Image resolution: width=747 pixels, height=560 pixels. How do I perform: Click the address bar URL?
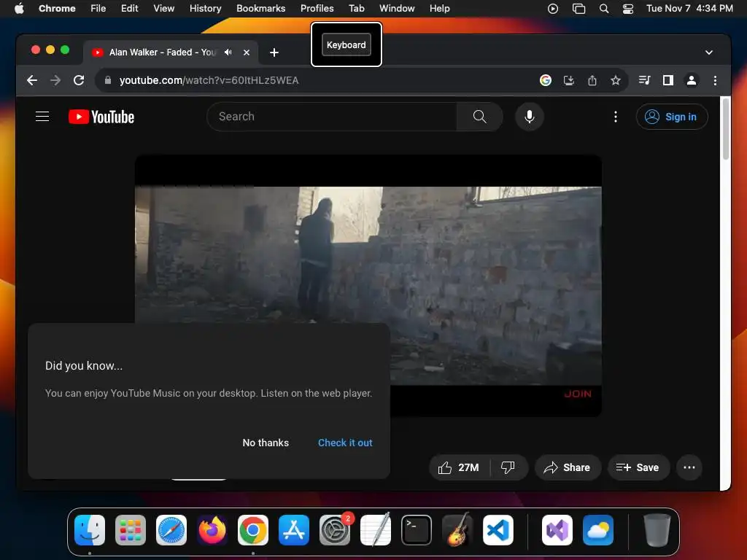(x=209, y=80)
